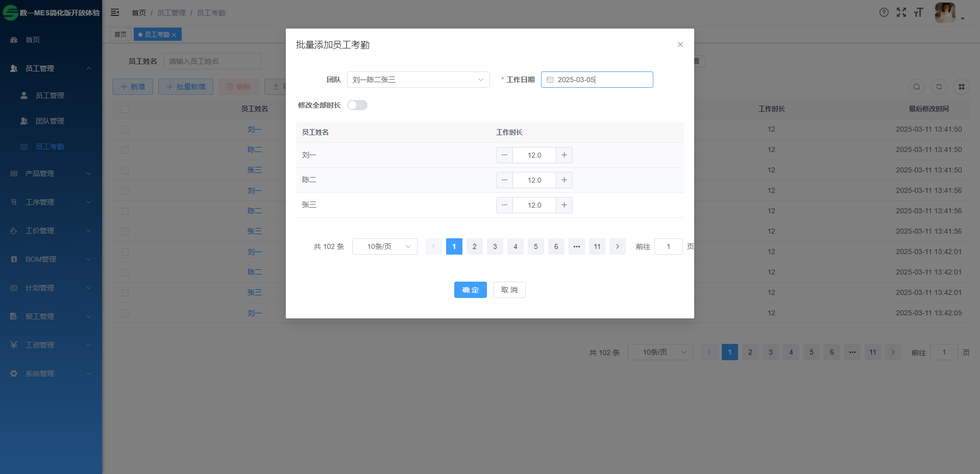Click next page arrow in dialog pagination
The width and height of the screenshot is (980, 474).
617,246
